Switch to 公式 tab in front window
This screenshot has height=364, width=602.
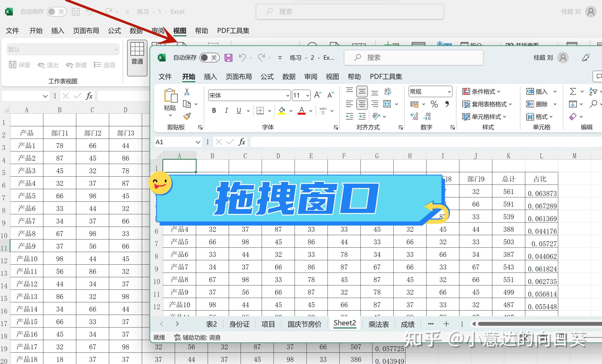[267, 77]
